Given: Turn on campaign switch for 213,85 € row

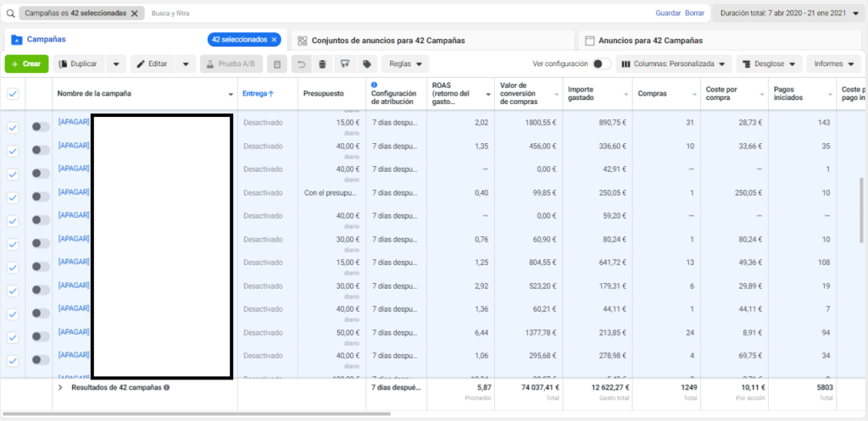Looking at the screenshot, I should point(41,336).
